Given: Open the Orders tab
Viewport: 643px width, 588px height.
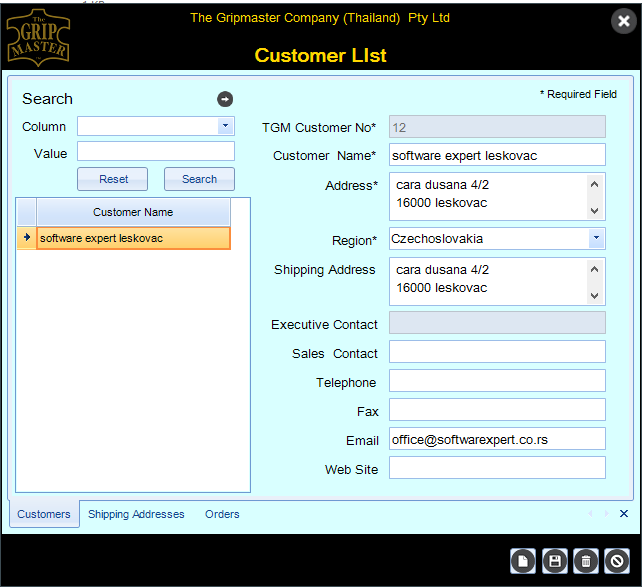Looking at the screenshot, I should point(222,514).
